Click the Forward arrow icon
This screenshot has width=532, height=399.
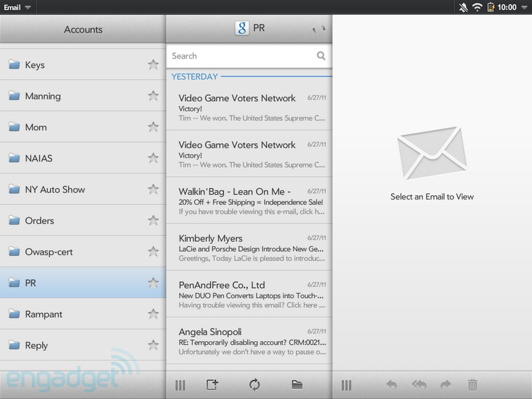point(446,385)
